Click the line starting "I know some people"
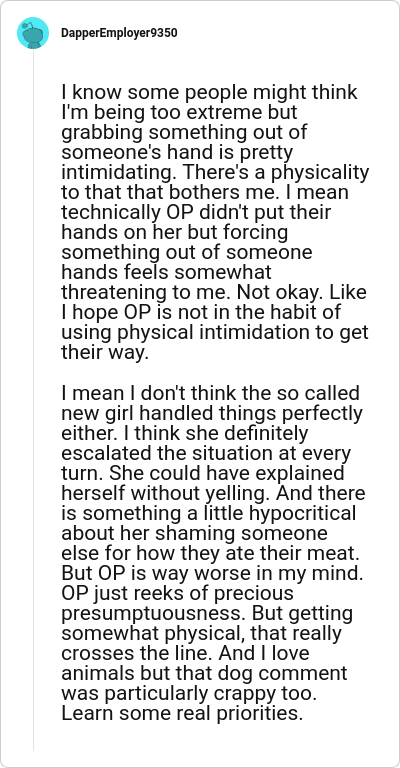Image resolution: width=400 pixels, height=768 pixels. [210, 92]
